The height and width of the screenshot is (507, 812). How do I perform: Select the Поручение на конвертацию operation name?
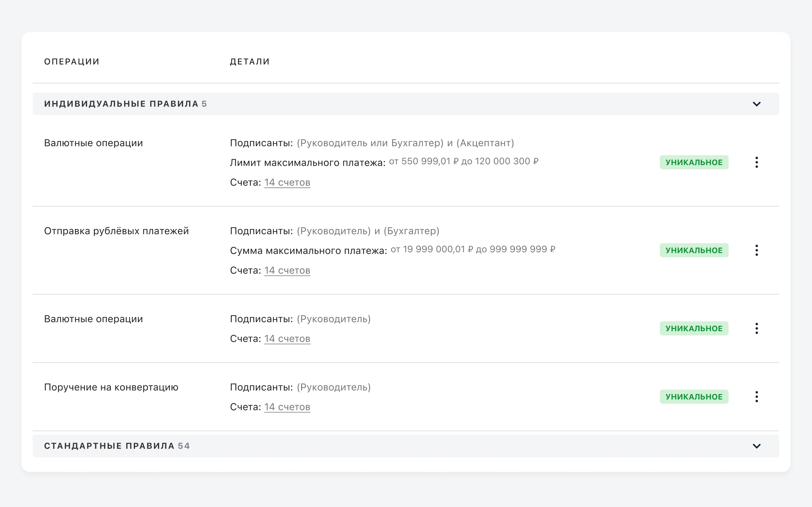pos(111,387)
